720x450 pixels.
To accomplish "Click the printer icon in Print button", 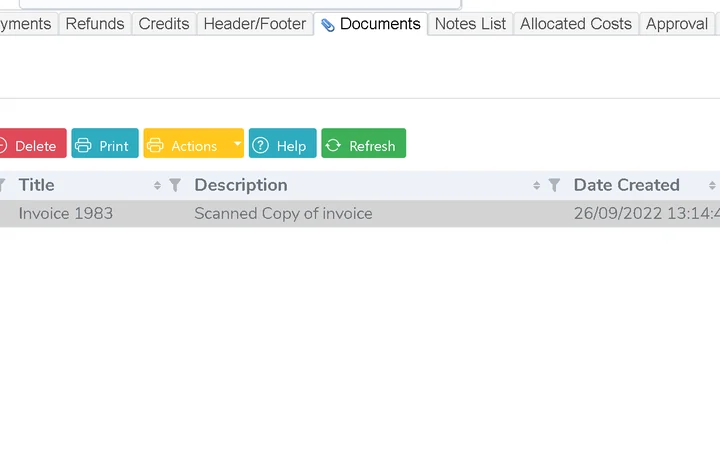I will pyautogui.click(x=83, y=145).
